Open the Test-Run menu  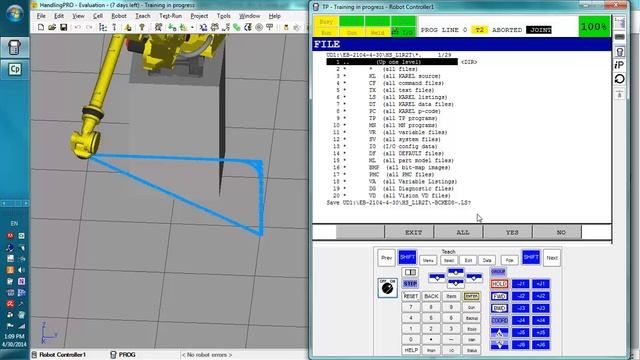170,16
